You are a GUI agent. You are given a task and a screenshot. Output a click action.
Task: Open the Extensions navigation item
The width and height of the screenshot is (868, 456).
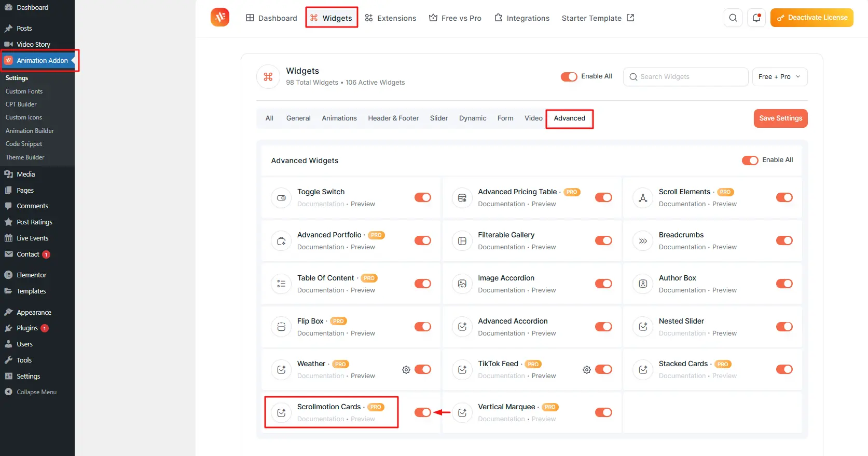coord(391,18)
